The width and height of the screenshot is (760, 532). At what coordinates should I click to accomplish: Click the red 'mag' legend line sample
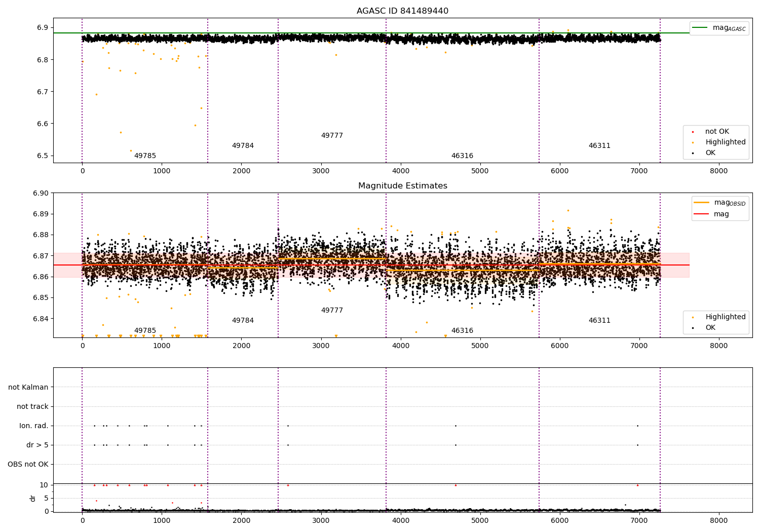pyautogui.click(x=702, y=214)
